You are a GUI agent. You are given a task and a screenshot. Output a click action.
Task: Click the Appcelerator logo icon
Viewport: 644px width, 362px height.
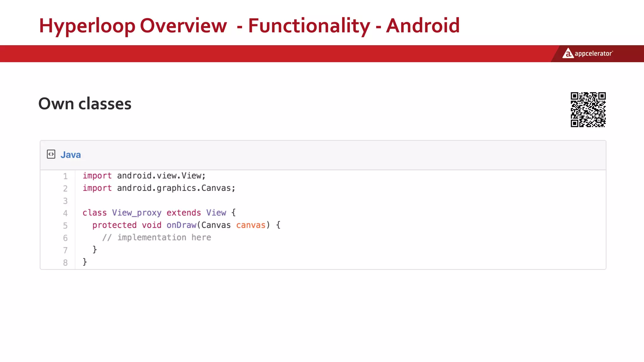tap(568, 53)
